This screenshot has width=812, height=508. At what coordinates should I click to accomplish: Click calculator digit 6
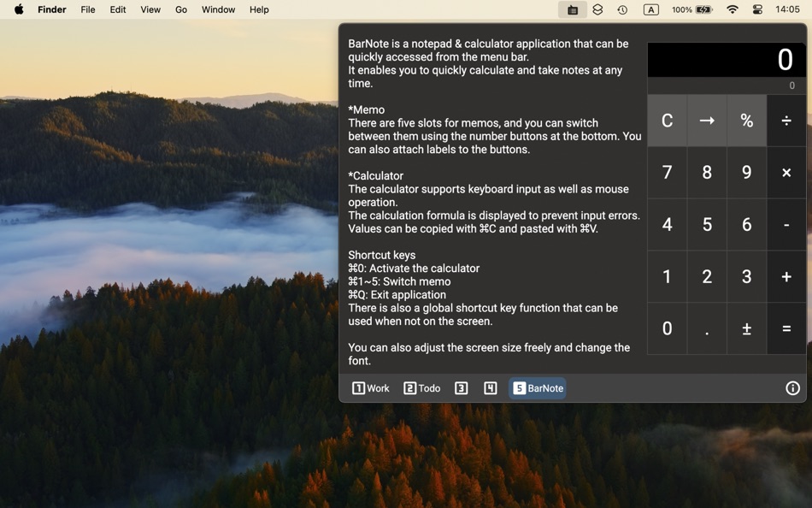[x=746, y=224]
